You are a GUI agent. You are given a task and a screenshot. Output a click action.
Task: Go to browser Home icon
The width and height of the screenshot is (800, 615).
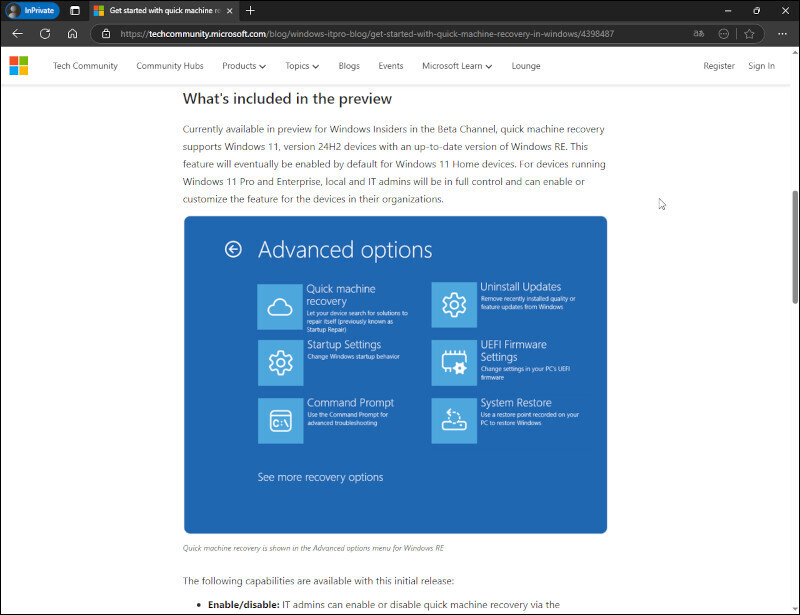(72, 34)
